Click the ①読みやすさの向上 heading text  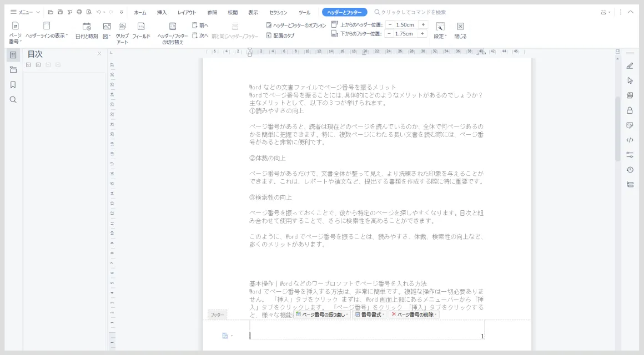[x=276, y=111]
